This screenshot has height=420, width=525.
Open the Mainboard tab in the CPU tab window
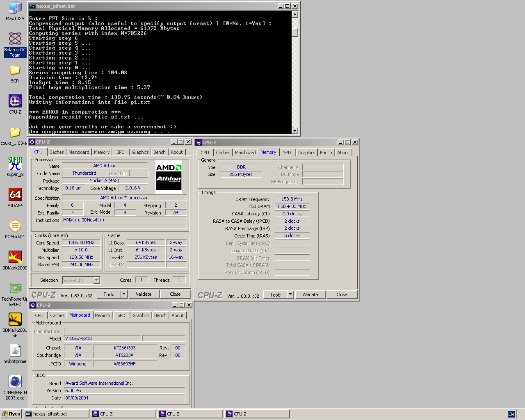79,152
